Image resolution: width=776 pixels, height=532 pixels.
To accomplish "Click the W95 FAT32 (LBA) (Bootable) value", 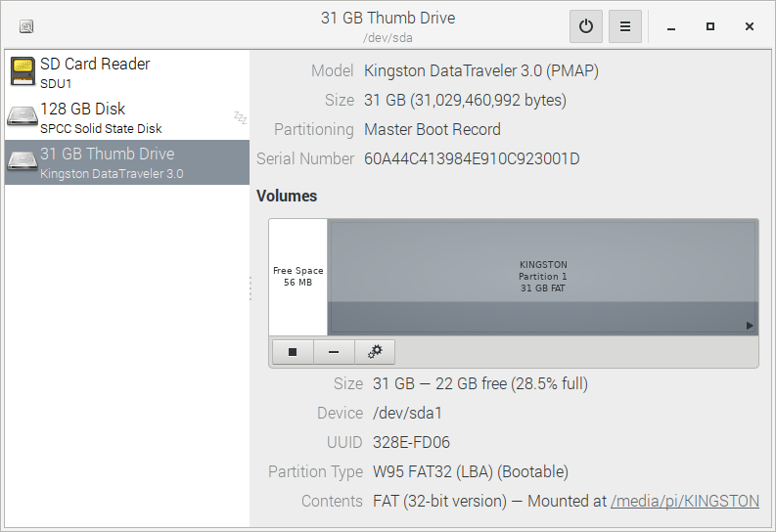I will click(x=470, y=471).
